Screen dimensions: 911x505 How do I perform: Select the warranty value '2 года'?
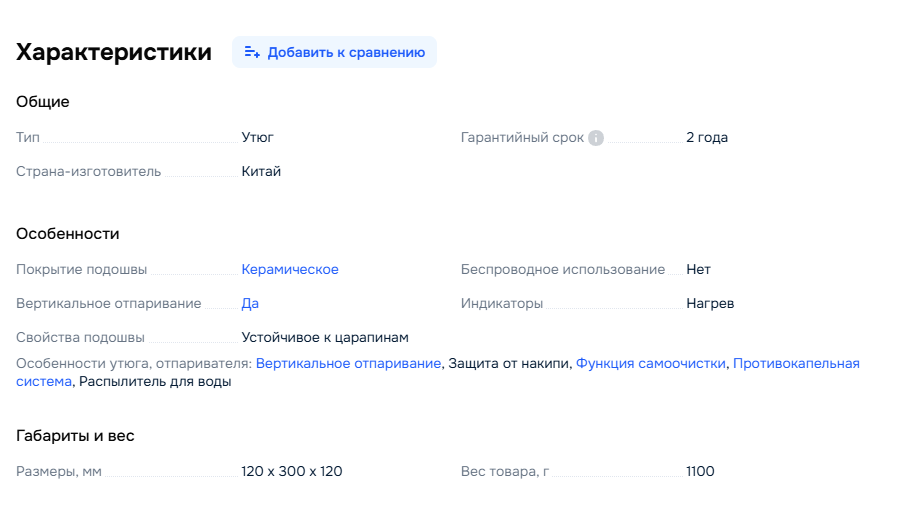(x=706, y=138)
